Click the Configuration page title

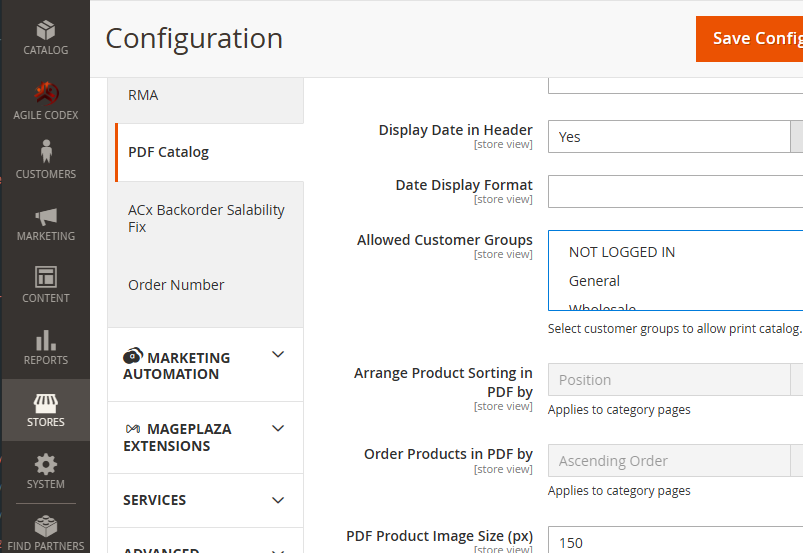click(x=194, y=38)
